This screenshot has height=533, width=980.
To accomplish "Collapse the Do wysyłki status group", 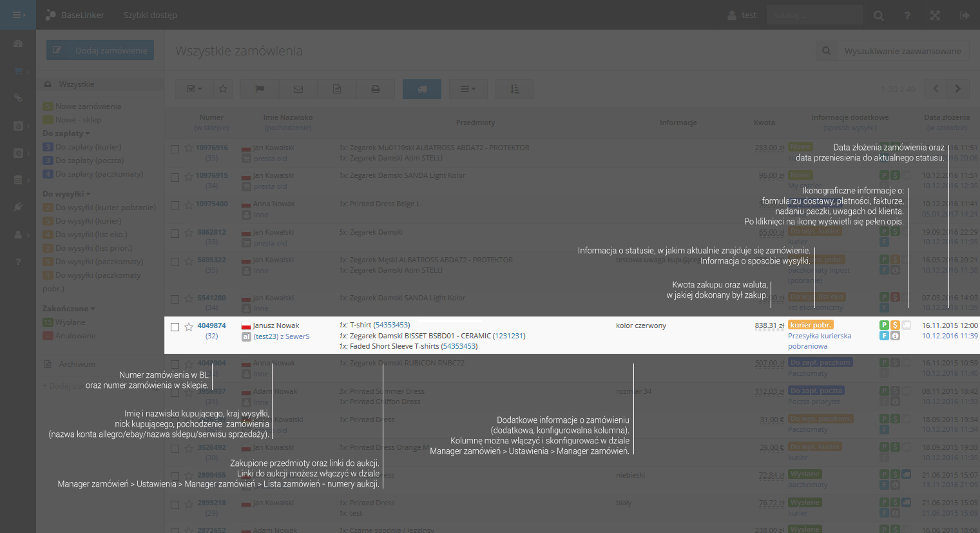I will point(66,194).
